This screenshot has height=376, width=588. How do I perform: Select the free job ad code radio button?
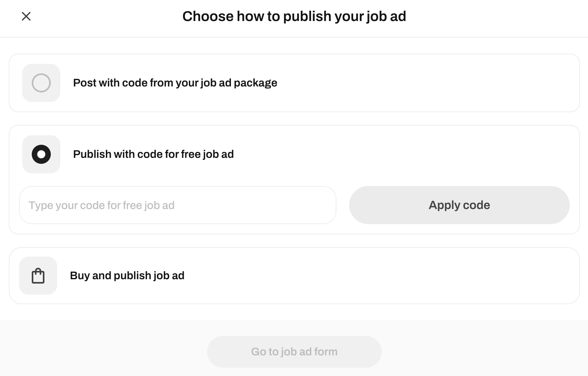coord(41,154)
